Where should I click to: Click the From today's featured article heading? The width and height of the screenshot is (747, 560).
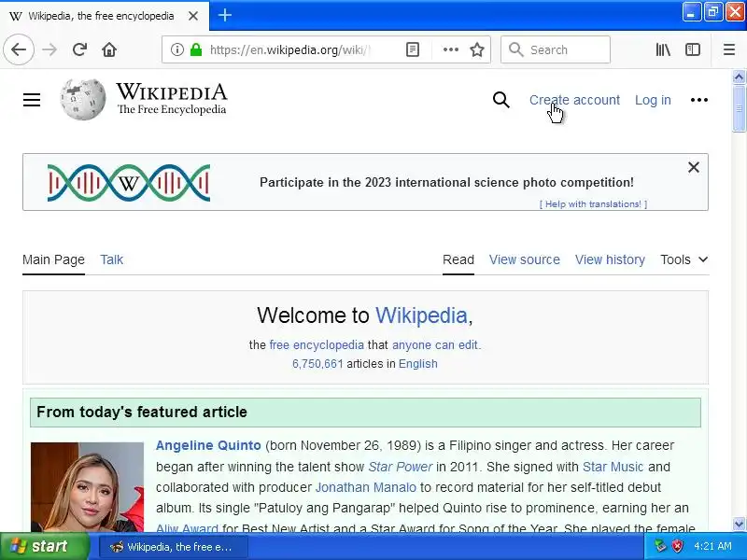tap(142, 412)
